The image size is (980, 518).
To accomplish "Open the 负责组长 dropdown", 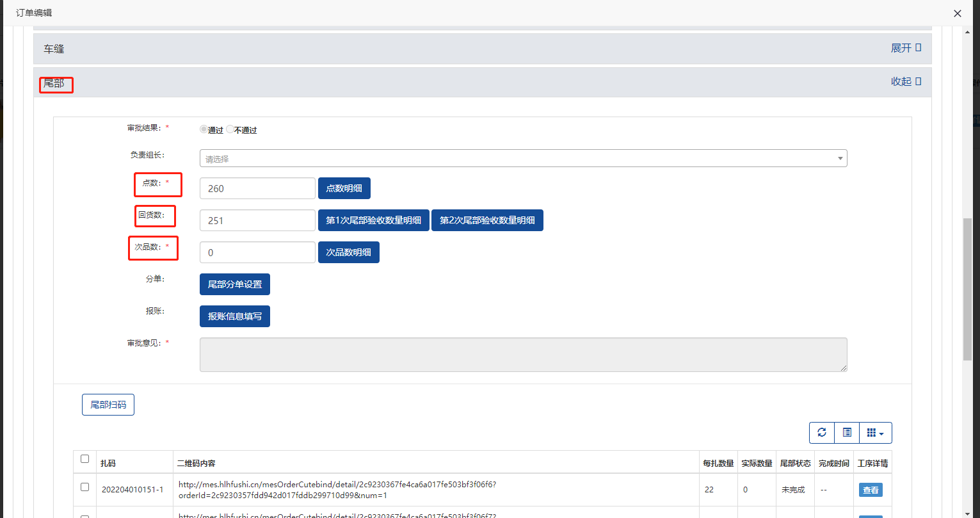I will [523, 158].
